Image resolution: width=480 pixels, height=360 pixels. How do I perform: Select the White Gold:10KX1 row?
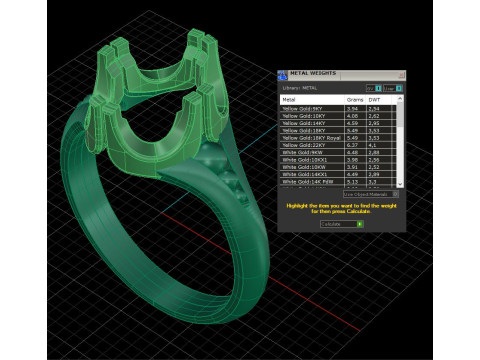tap(338, 160)
